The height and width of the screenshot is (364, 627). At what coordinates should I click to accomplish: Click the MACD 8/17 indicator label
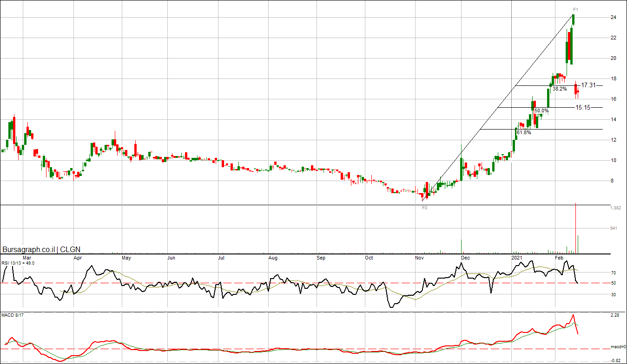pyautogui.click(x=13, y=316)
